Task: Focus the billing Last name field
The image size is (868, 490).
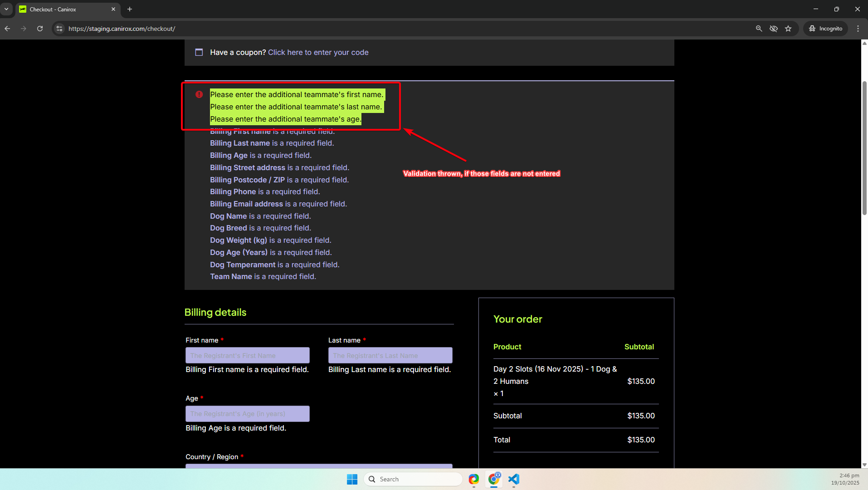Action: 390,355
